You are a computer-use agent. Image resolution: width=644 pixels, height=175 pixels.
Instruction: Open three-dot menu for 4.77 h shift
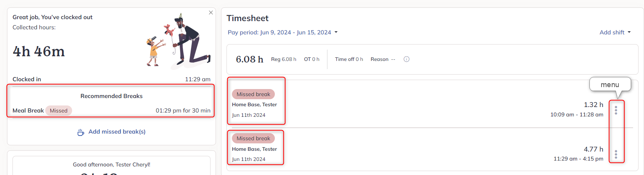coord(616,154)
